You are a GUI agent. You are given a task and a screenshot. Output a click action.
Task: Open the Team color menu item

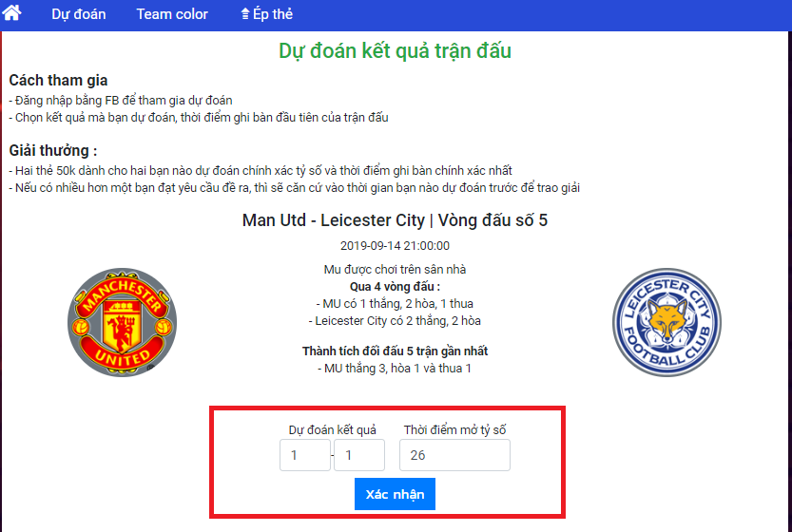click(172, 14)
